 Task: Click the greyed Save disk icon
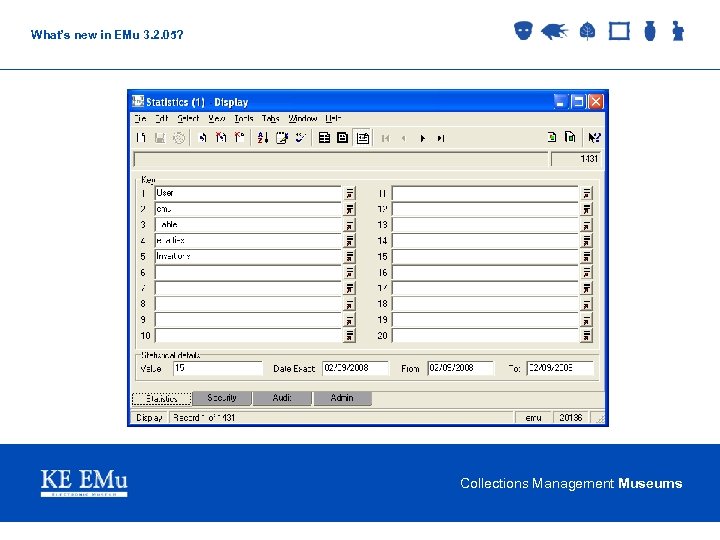160,138
